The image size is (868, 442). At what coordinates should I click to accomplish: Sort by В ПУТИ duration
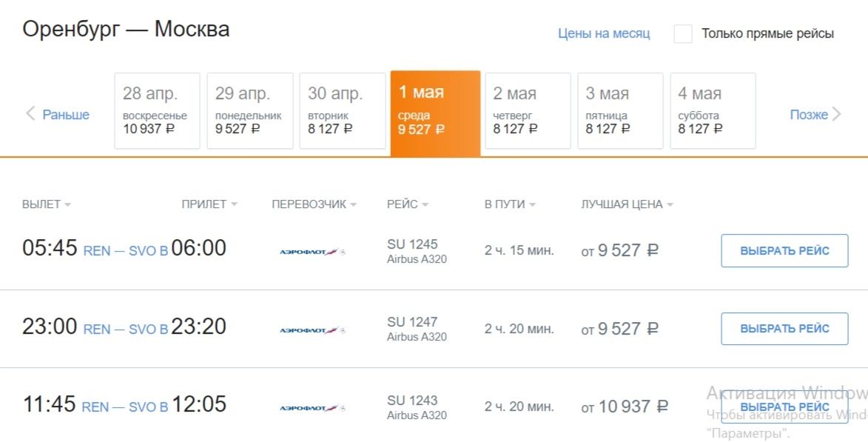point(510,204)
